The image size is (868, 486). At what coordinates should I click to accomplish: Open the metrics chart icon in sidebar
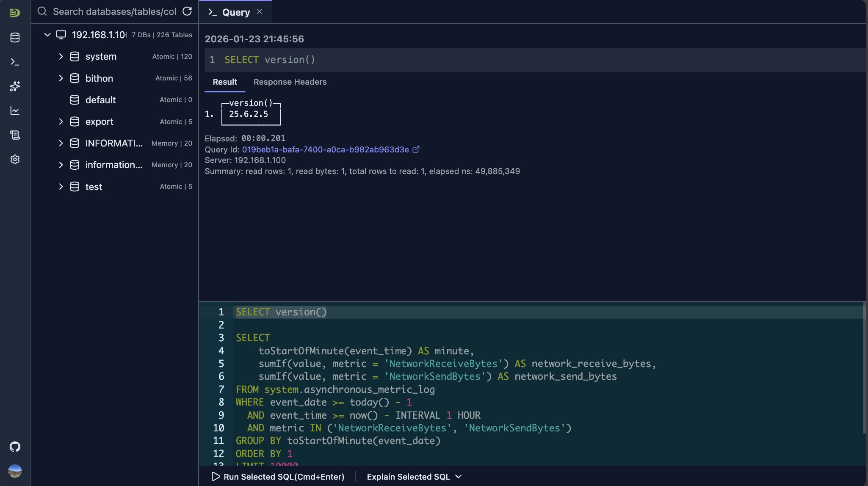(x=15, y=110)
